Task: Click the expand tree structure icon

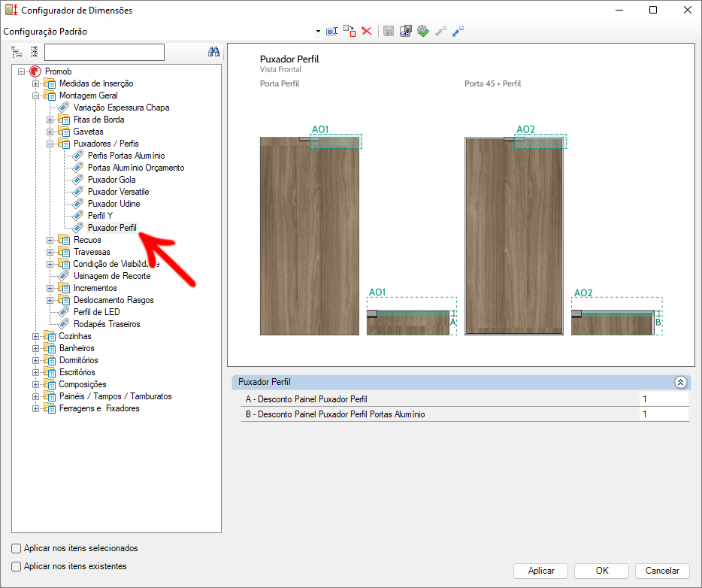Action: click(x=17, y=52)
